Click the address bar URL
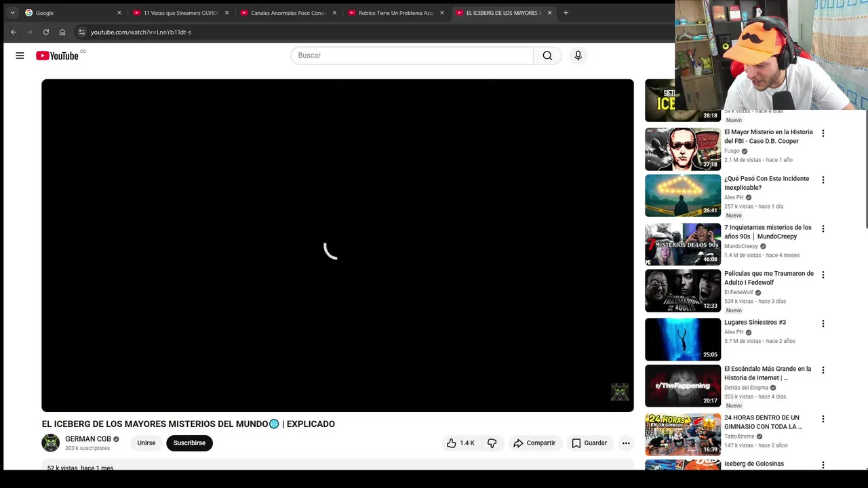Screen dimensions: 868x488 tap(141, 32)
